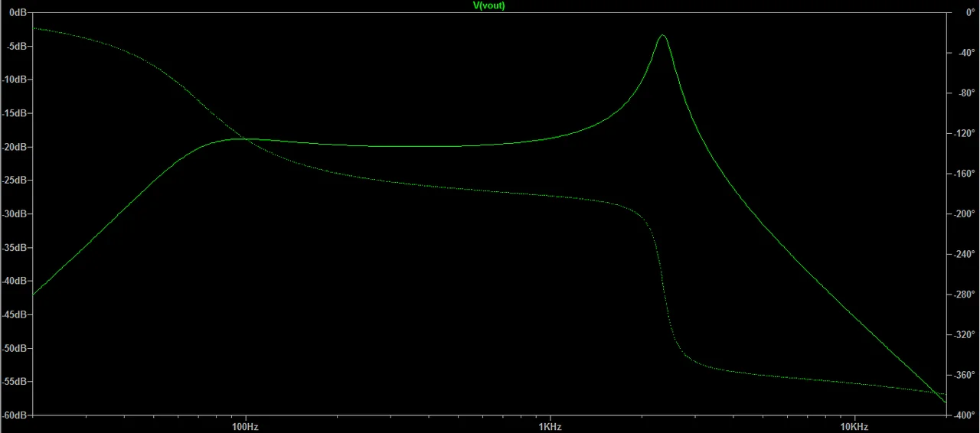Click the 0dB magnitude axis label
The width and height of the screenshot is (980, 433).
(18, 12)
